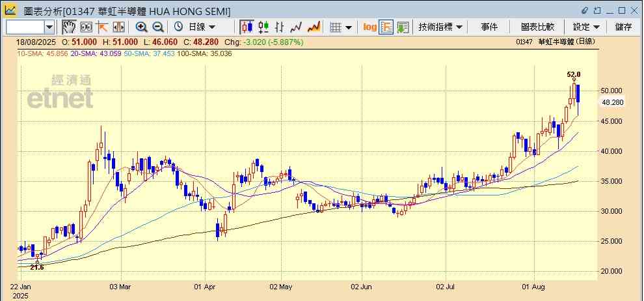Image resolution: width=644 pixels, height=301 pixels.
Task: Switch to OHLC bar chart type
Action: point(279,27)
